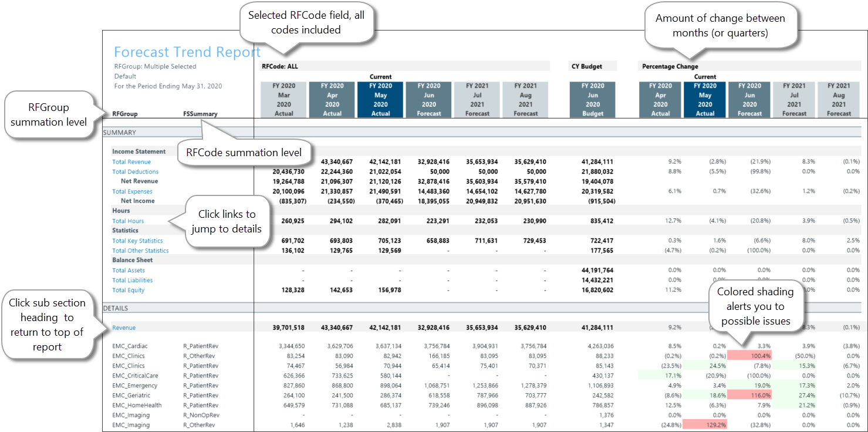Click the CY Budget header
Screen dimensions: 868x432
point(587,66)
